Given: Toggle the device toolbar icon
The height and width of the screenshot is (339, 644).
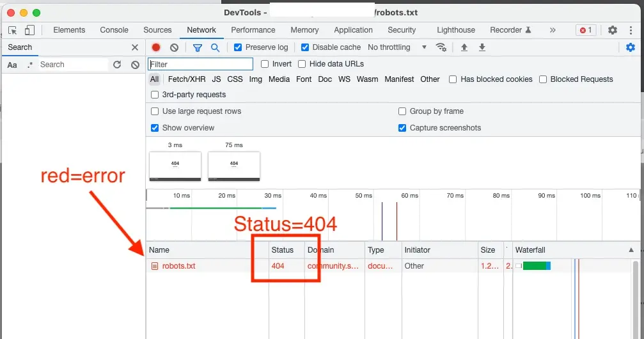Looking at the screenshot, I should (29, 30).
